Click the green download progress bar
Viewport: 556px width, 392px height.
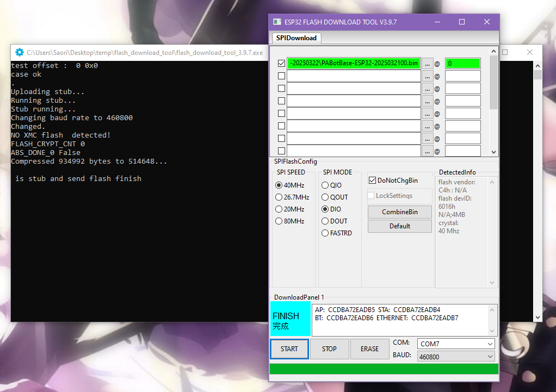[384, 369]
